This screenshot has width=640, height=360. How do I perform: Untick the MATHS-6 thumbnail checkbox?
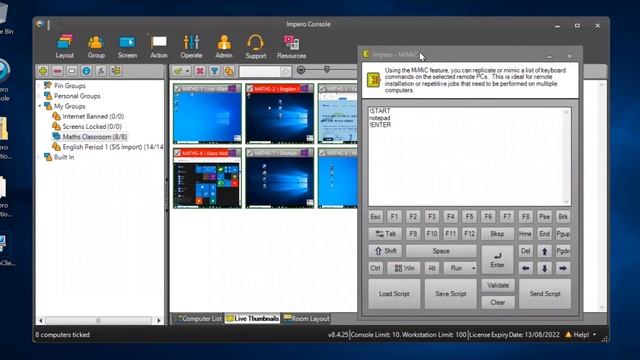[x=178, y=153]
